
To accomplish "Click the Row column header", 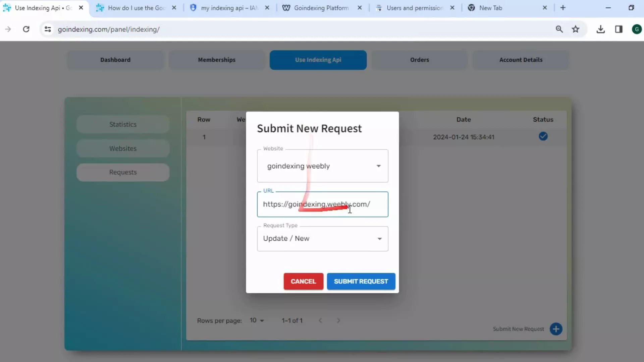I will [204, 120].
